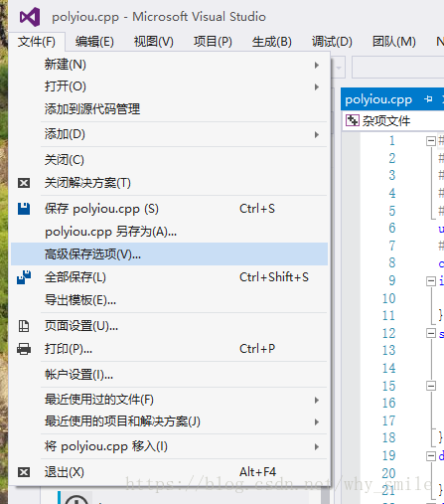Open the 杂项文件 scope dropdown
The height and width of the screenshot is (504, 444).
[393, 120]
